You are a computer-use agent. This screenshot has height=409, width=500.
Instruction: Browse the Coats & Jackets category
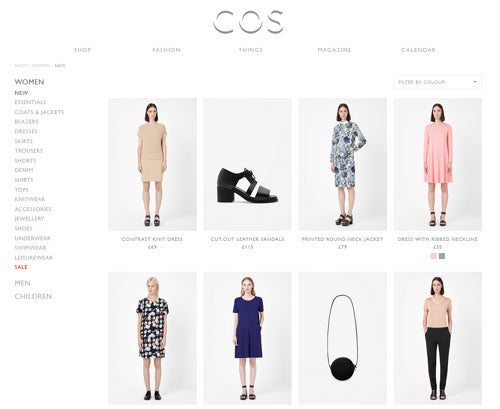click(39, 112)
